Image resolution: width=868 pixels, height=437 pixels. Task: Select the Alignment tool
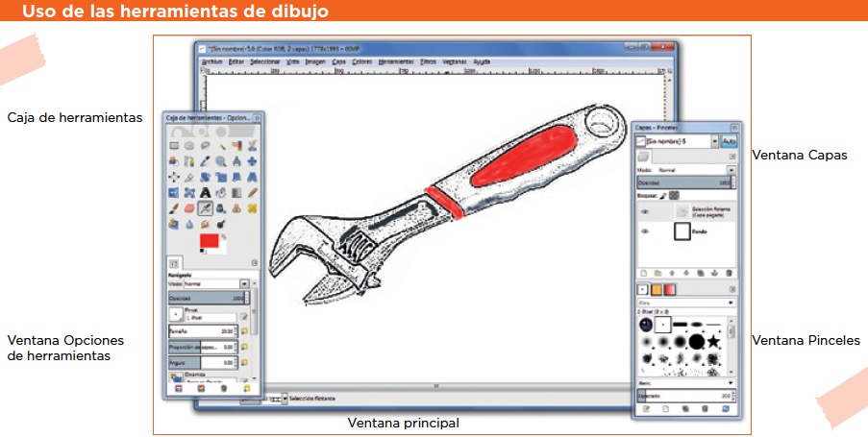point(174,177)
